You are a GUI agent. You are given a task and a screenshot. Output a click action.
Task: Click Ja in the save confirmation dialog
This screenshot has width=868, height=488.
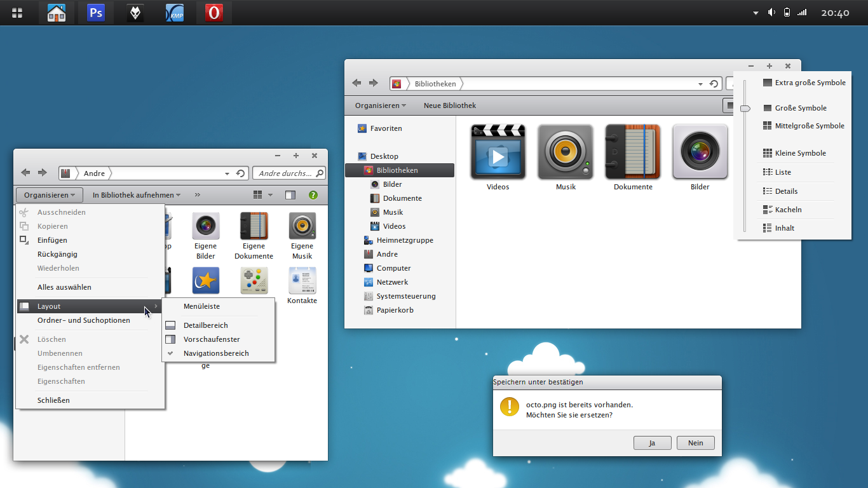(x=652, y=443)
